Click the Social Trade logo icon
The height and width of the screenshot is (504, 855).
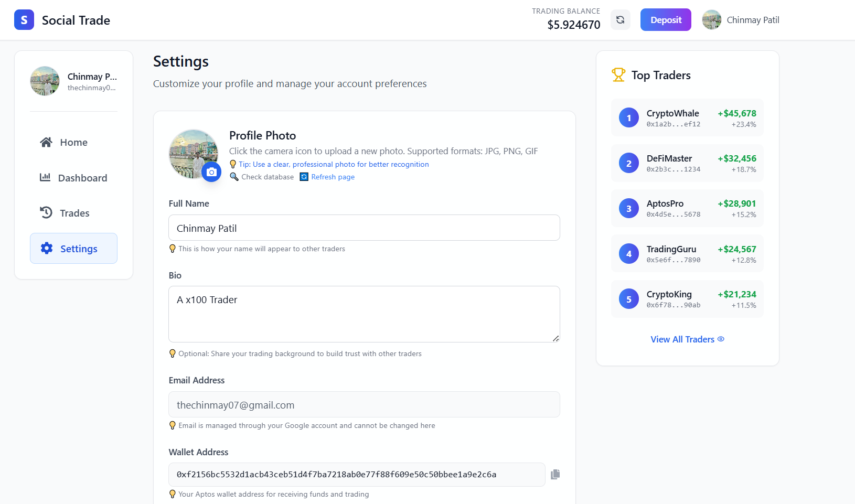click(x=24, y=20)
